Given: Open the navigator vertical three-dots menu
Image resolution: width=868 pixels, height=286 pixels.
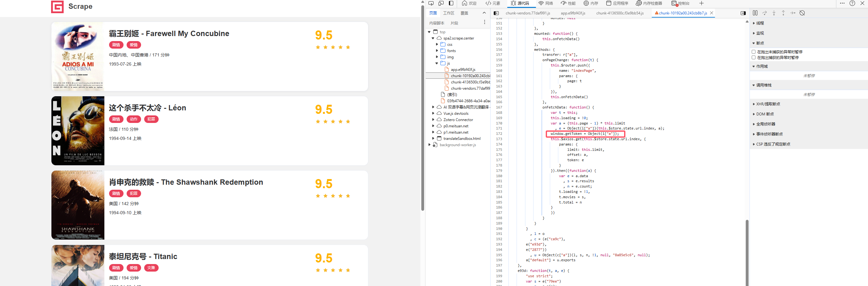Looking at the screenshot, I should point(485,22).
